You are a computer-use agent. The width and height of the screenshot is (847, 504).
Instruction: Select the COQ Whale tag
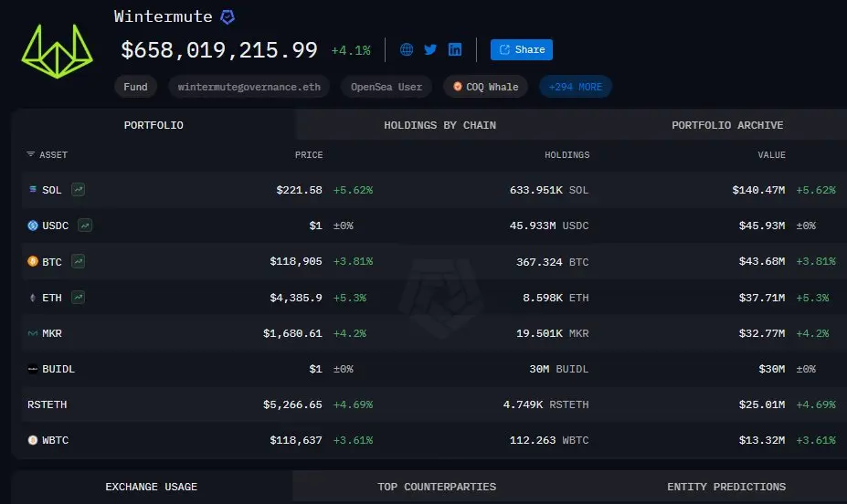click(x=485, y=87)
